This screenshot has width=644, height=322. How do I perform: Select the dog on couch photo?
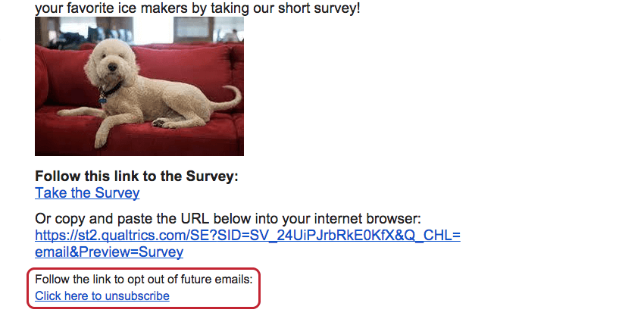(x=139, y=86)
